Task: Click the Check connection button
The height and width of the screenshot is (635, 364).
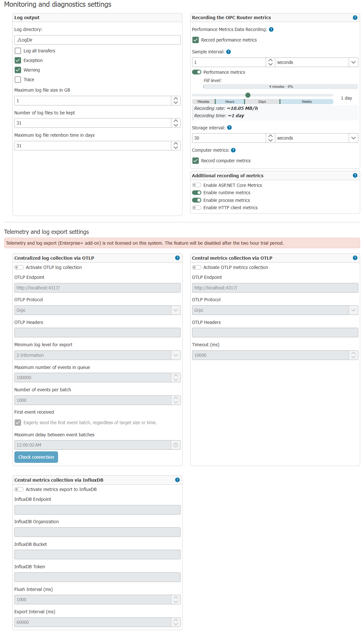Action: coord(36,457)
